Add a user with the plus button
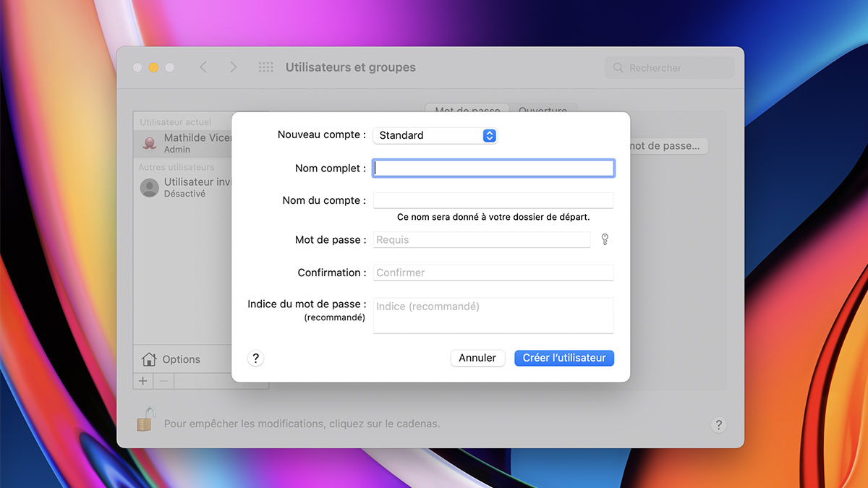Image resolution: width=868 pixels, height=488 pixels. pos(143,381)
